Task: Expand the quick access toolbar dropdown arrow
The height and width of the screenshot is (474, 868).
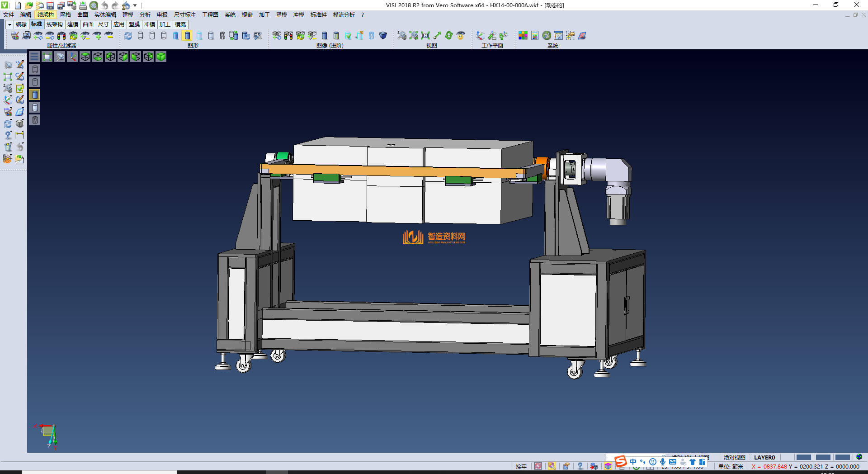Action: coord(135,5)
